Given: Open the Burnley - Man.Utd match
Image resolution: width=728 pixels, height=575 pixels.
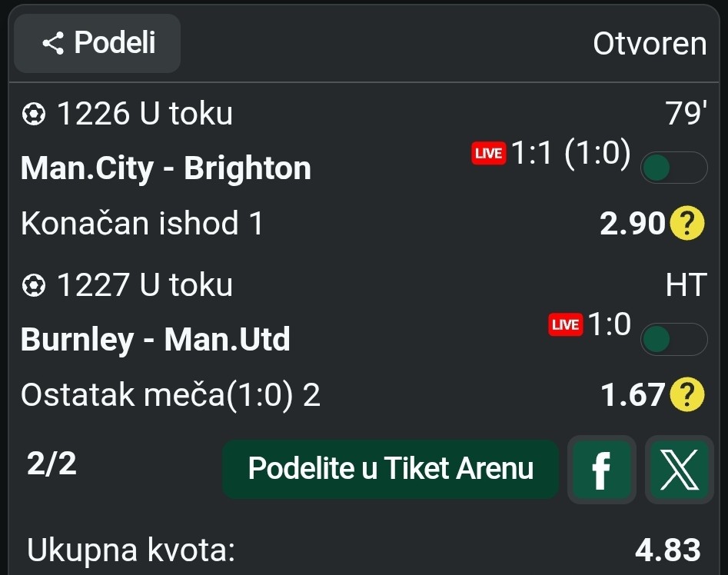Looking at the screenshot, I should coord(155,340).
